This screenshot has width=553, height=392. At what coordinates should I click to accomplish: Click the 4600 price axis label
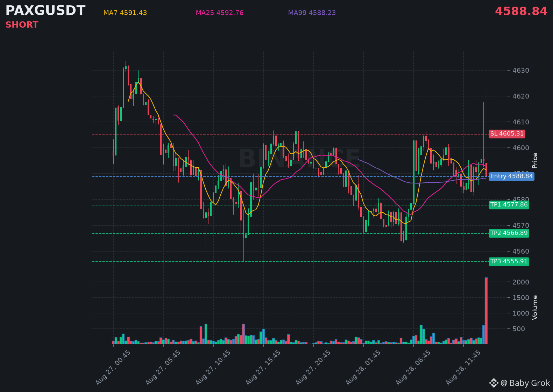pos(520,148)
